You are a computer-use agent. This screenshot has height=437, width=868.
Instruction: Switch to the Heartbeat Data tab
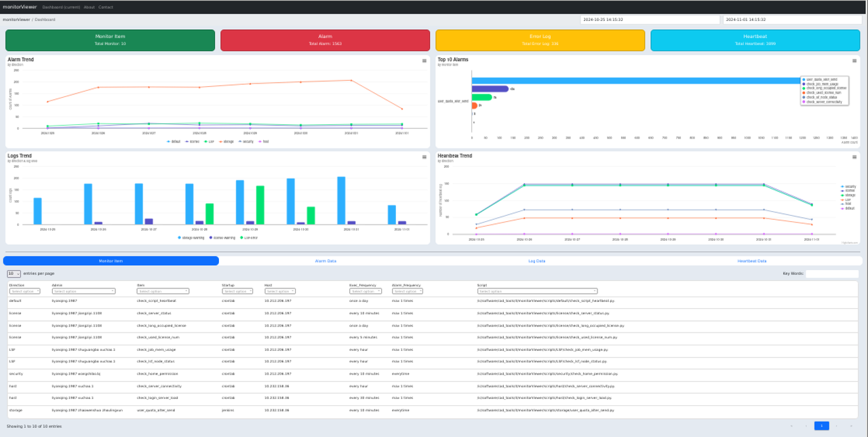pos(752,261)
